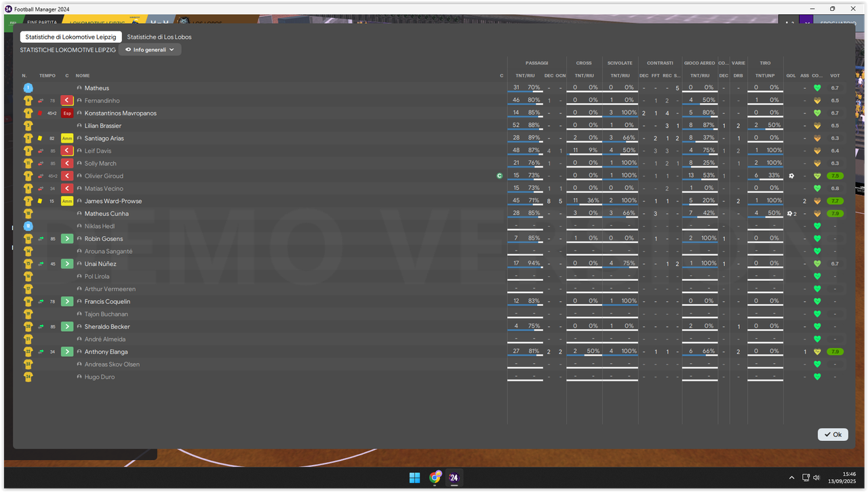Click Anthony Elanga's 7.9 rating badge
The width and height of the screenshot is (868, 492).
(835, 352)
